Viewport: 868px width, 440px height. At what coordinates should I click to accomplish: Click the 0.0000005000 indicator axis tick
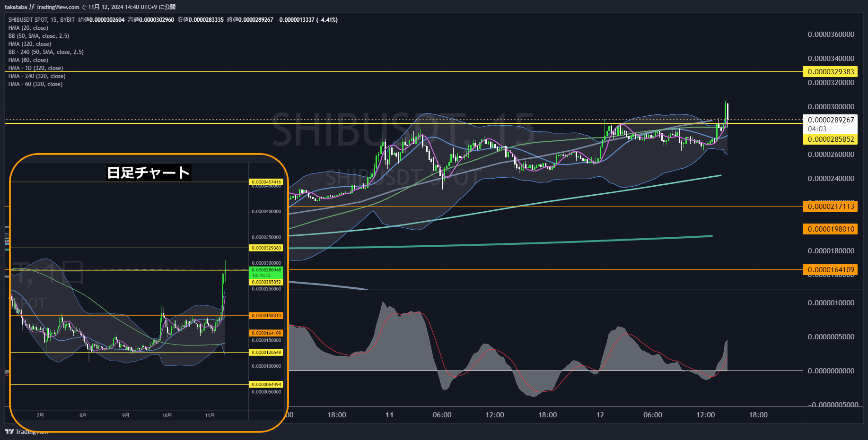click(831, 337)
